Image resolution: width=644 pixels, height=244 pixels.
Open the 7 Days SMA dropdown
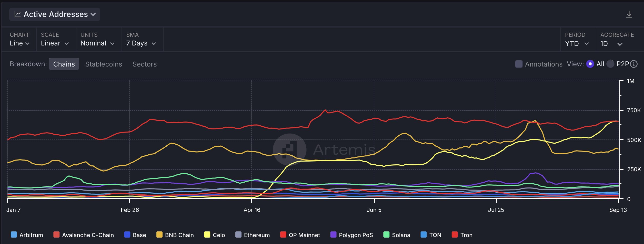coord(140,43)
